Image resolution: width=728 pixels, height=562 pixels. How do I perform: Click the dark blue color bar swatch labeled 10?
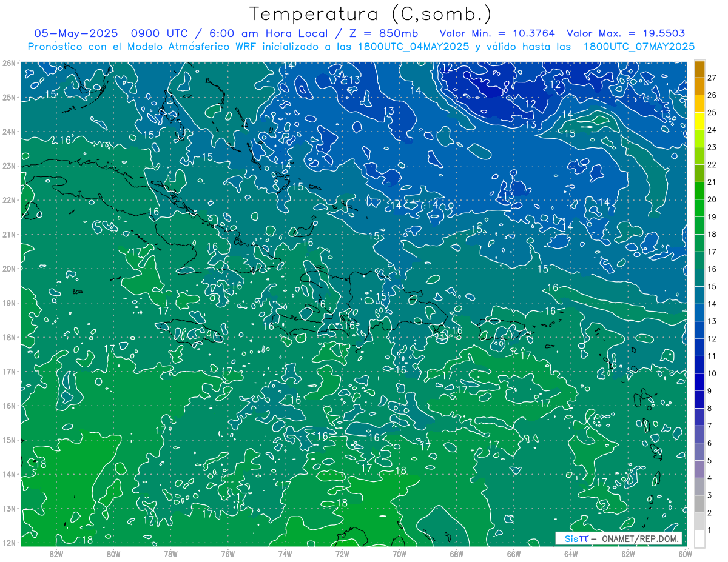tap(699, 365)
